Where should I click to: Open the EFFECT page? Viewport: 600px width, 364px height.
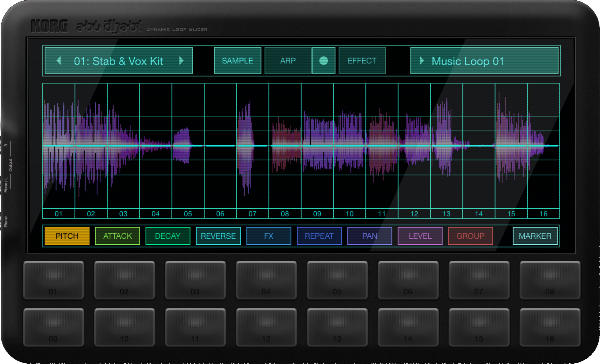[362, 61]
